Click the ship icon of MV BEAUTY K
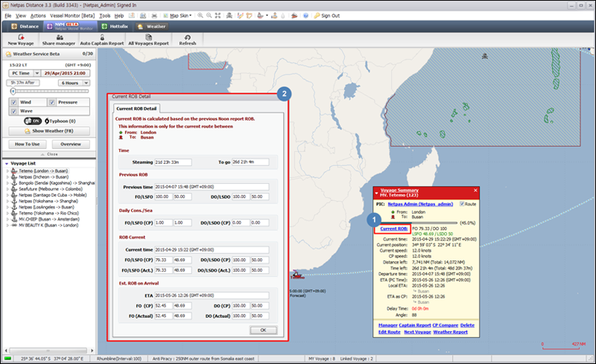Viewport: 596px width, 364px height. (x=14, y=226)
